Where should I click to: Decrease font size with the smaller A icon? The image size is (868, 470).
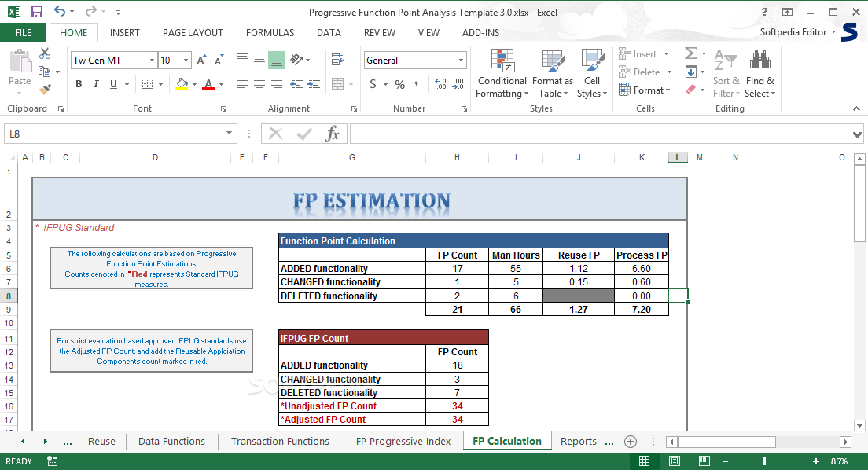tap(219, 60)
